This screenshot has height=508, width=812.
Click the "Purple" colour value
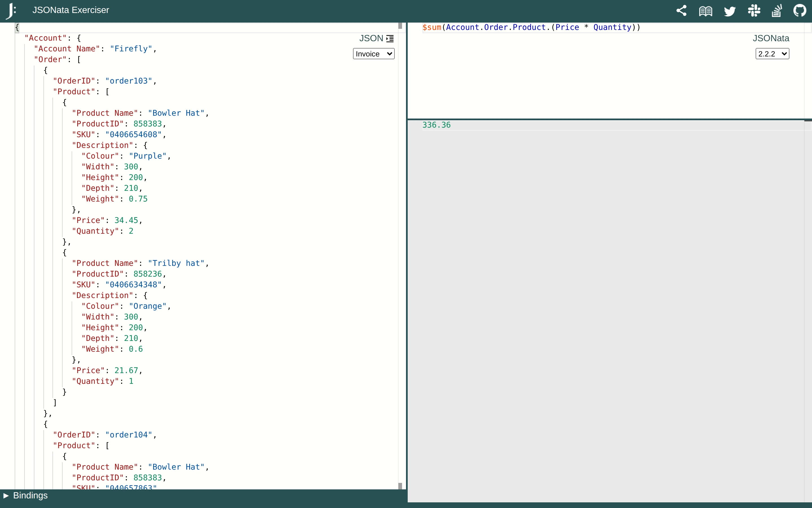pyautogui.click(x=148, y=156)
